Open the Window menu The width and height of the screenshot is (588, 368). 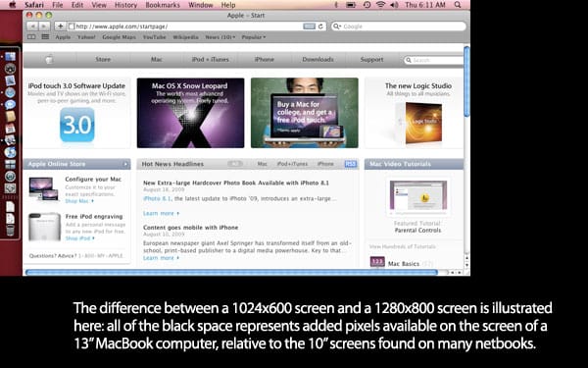201,5
